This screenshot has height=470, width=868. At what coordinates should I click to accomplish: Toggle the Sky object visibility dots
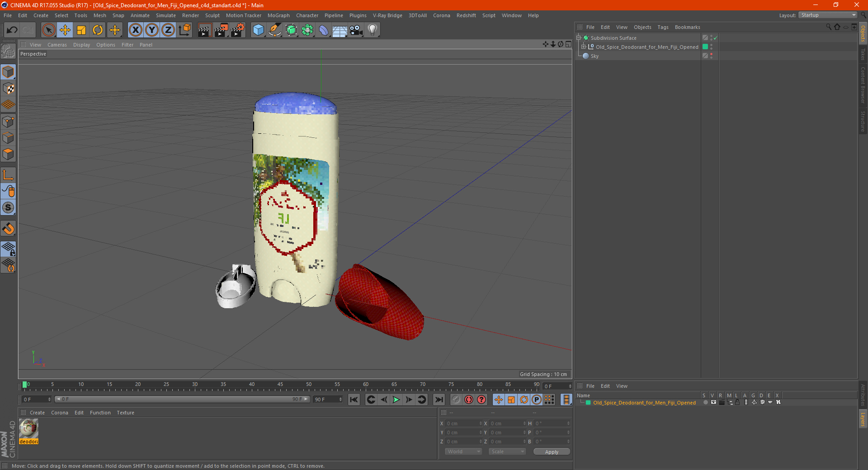click(x=711, y=56)
